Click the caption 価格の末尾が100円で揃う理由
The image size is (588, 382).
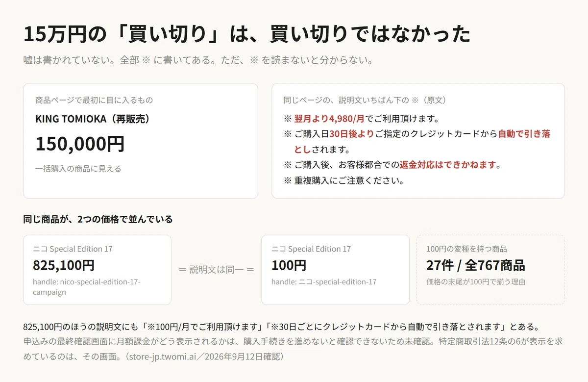[476, 282]
